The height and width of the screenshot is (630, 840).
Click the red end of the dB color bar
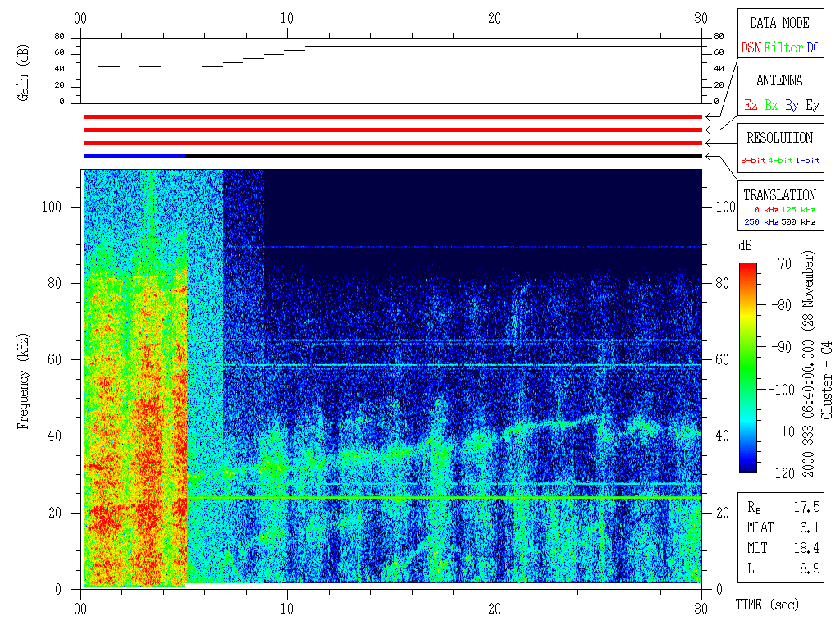pyautogui.click(x=748, y=267)
